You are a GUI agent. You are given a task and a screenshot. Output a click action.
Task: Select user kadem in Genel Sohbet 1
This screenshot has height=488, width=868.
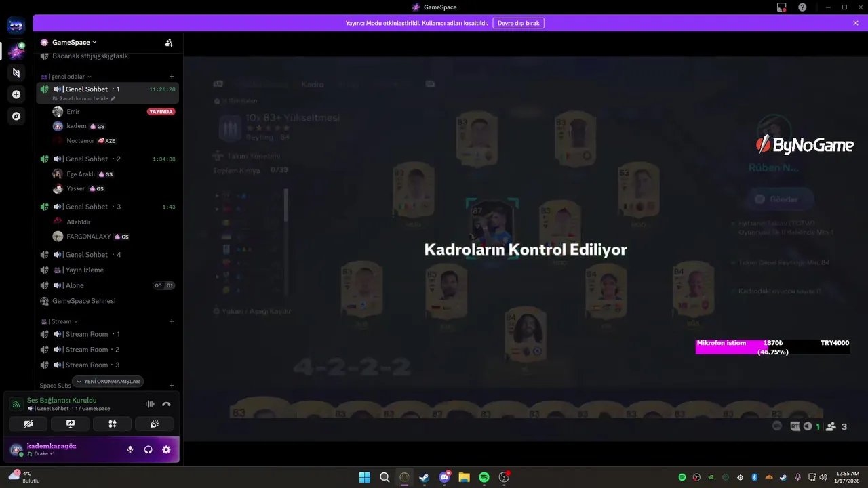point(77,126)
